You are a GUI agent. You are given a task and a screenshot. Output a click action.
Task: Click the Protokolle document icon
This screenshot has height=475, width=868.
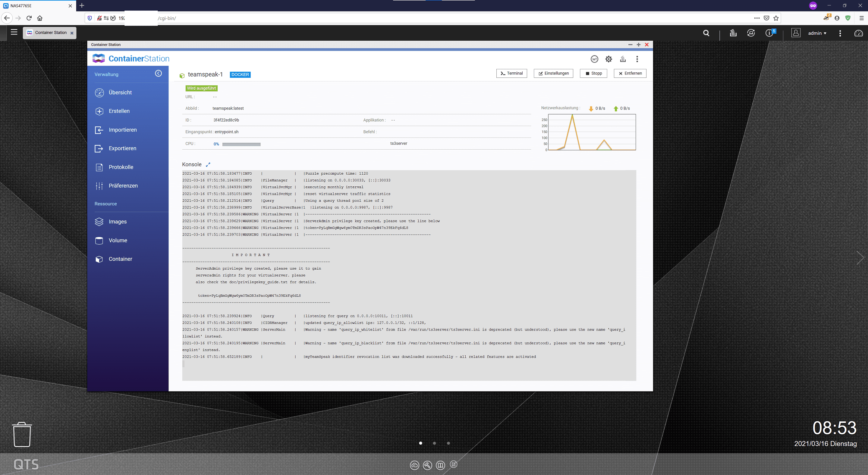[99, 167]
